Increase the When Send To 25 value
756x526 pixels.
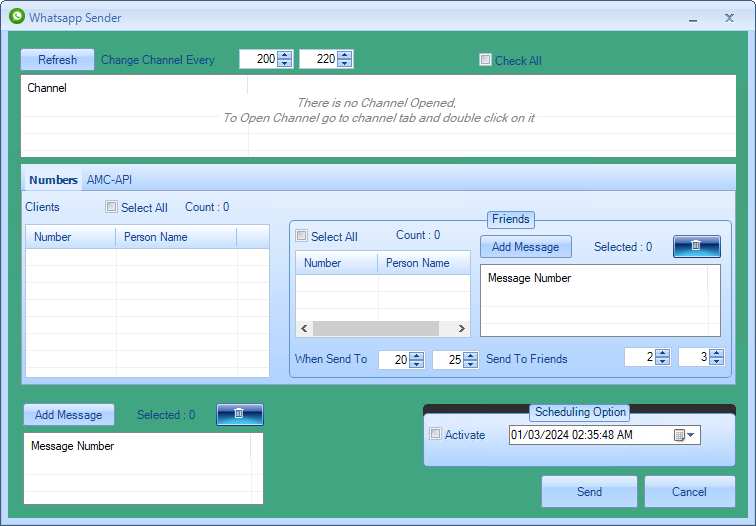[x=471, y=355]
